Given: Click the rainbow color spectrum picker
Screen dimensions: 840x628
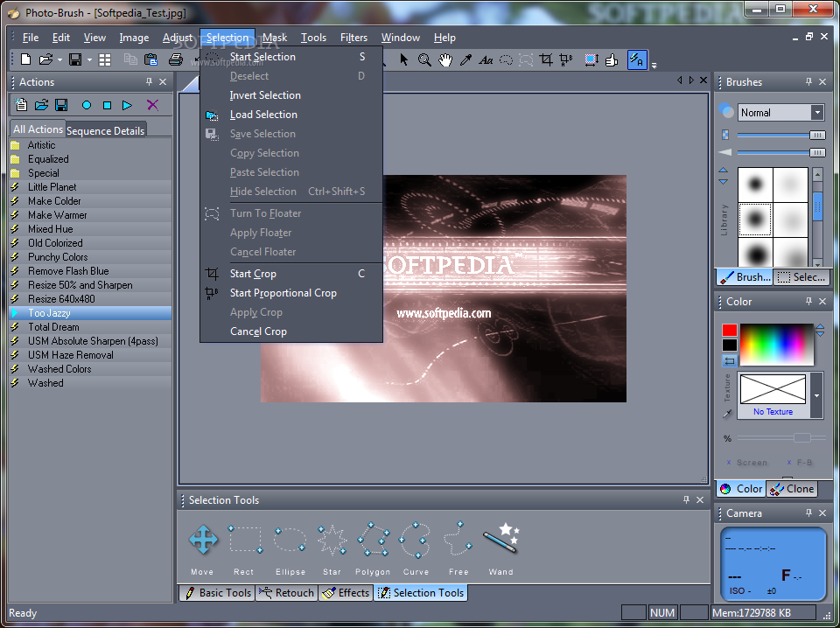Looking at the screenshot, I should click(776, 345).
